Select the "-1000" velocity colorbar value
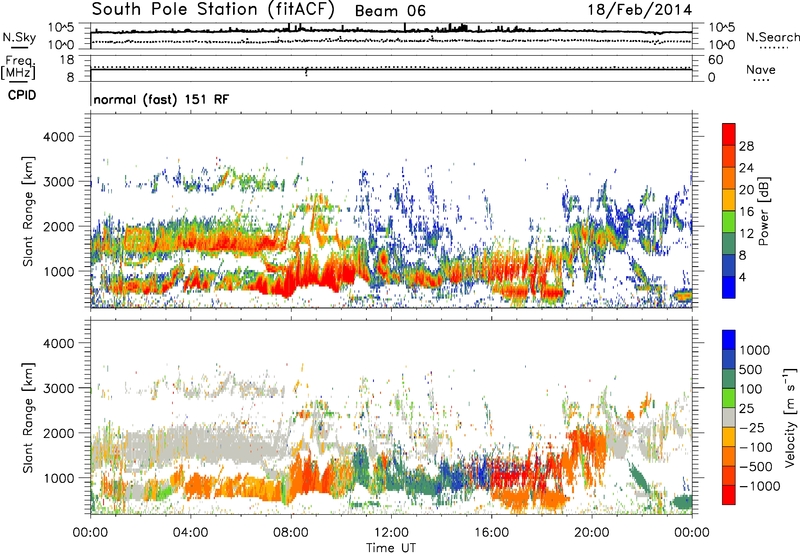 [759, 486]
